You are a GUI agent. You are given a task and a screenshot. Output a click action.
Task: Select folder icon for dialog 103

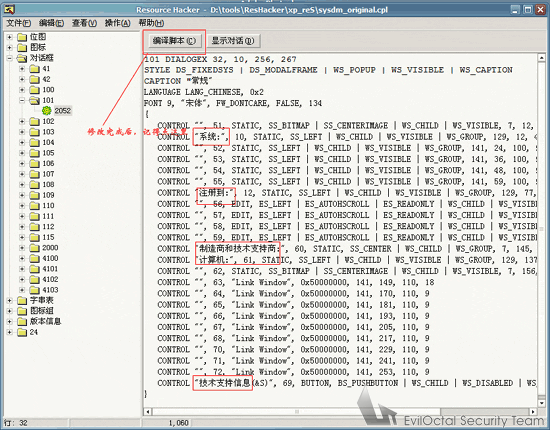[34, 132]
